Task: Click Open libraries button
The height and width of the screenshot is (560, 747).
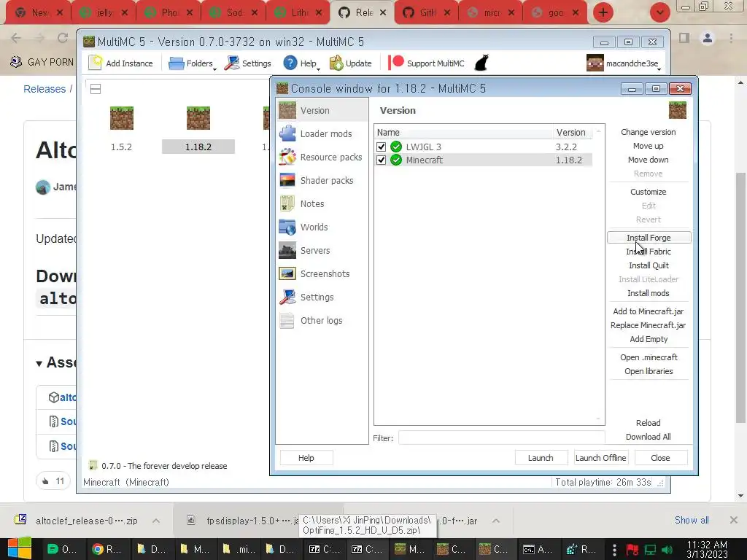Action: pyautogui.click(x=649, y=371)
